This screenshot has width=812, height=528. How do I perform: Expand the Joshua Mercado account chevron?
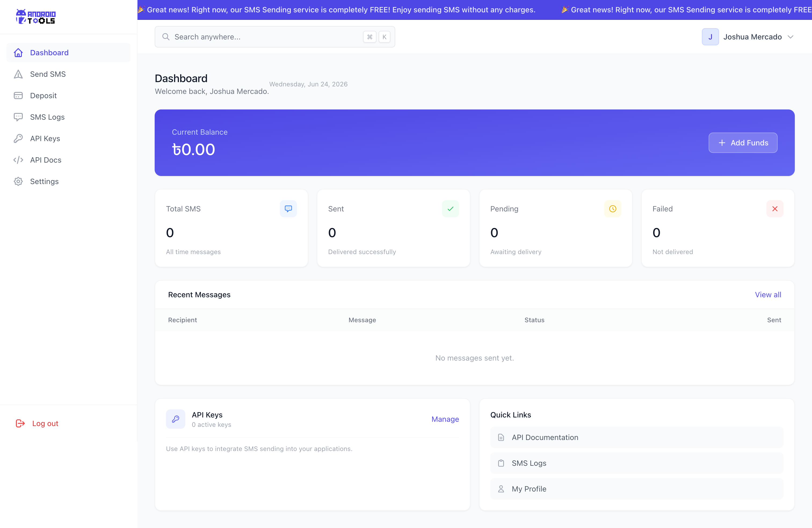[791, 37]
